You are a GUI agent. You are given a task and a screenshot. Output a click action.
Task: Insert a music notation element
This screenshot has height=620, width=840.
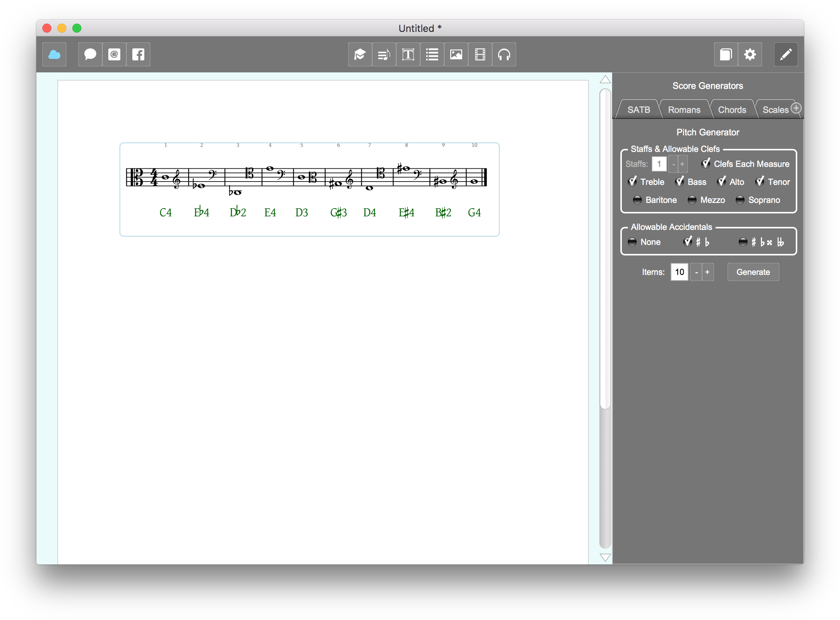coord(383,54)
